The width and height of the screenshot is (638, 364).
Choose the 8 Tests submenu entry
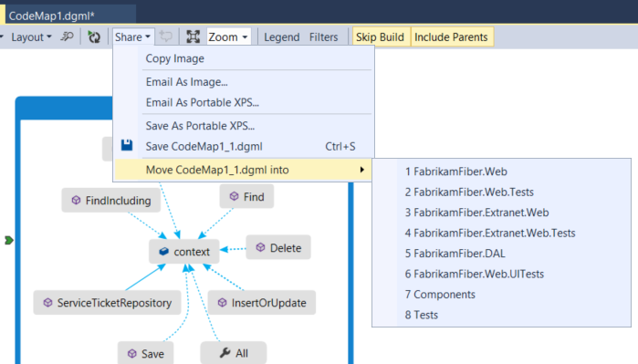coord(501,315)
